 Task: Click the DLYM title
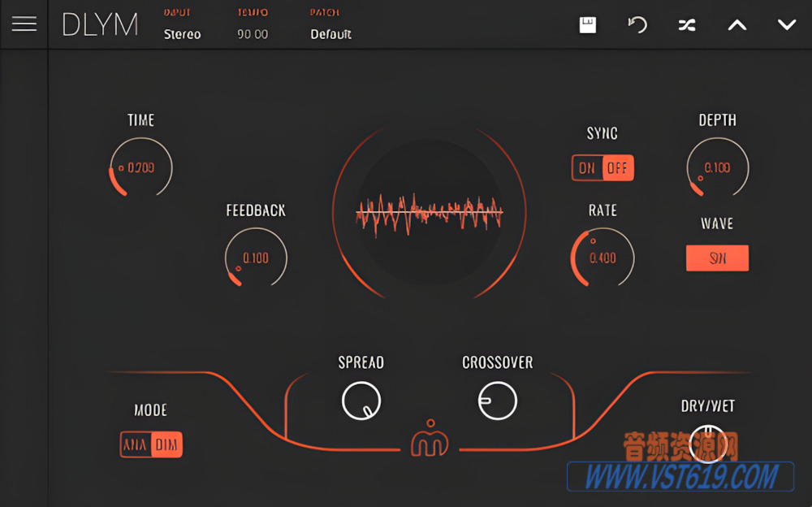click(x=99, y=24)
